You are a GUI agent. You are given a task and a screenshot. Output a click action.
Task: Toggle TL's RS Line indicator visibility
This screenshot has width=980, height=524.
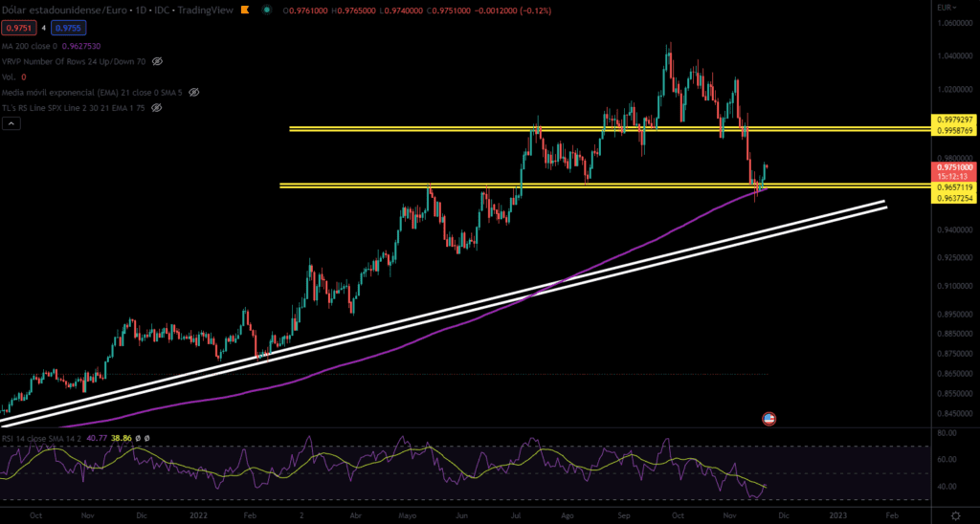click(x=157, y=108)
